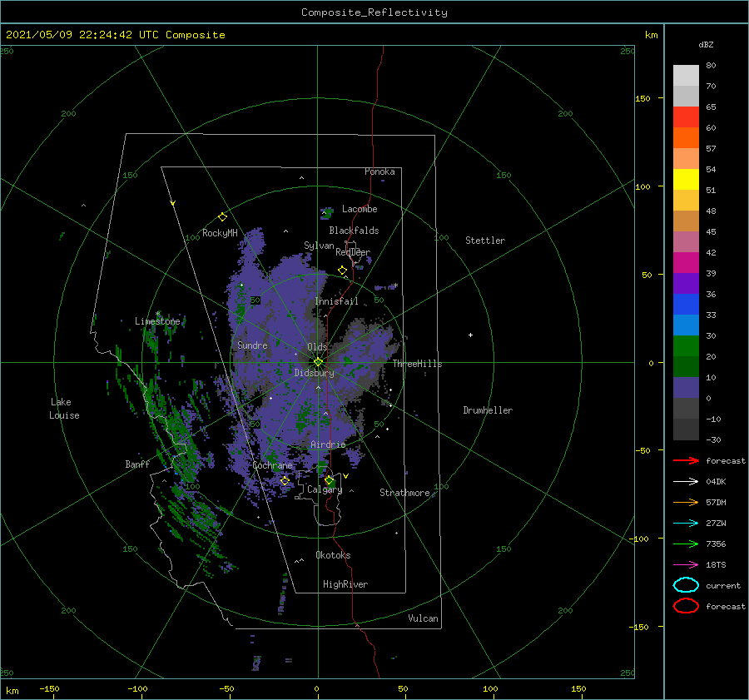
Task: Click the Innisfail town label
Action: [337, 301]
